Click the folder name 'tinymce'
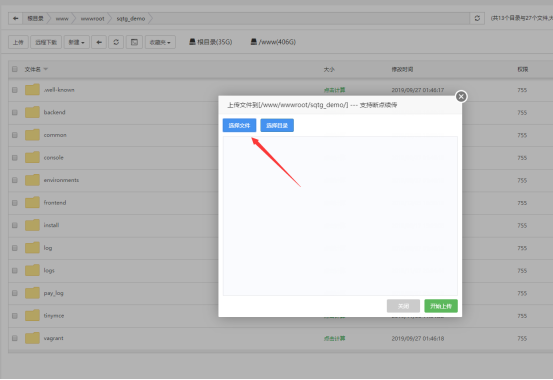 (54, 316)
